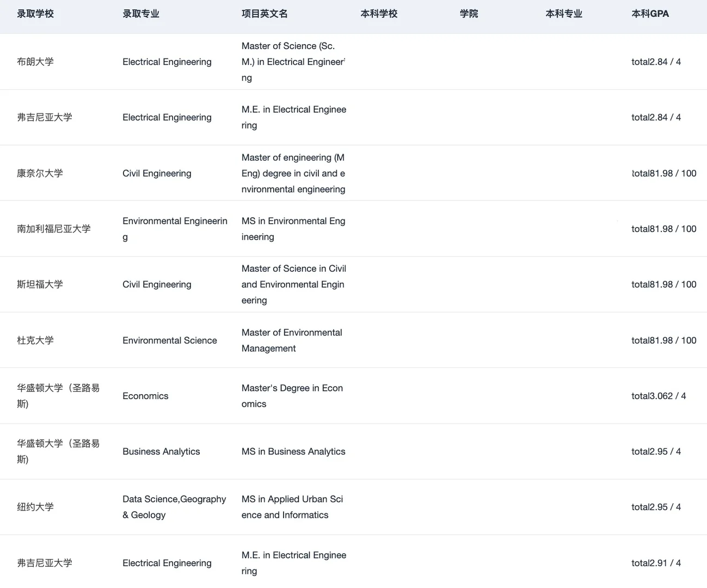The image size is (707, 588).
Task: Click MS in Business Analytics program name
Action: click(293, 451)
